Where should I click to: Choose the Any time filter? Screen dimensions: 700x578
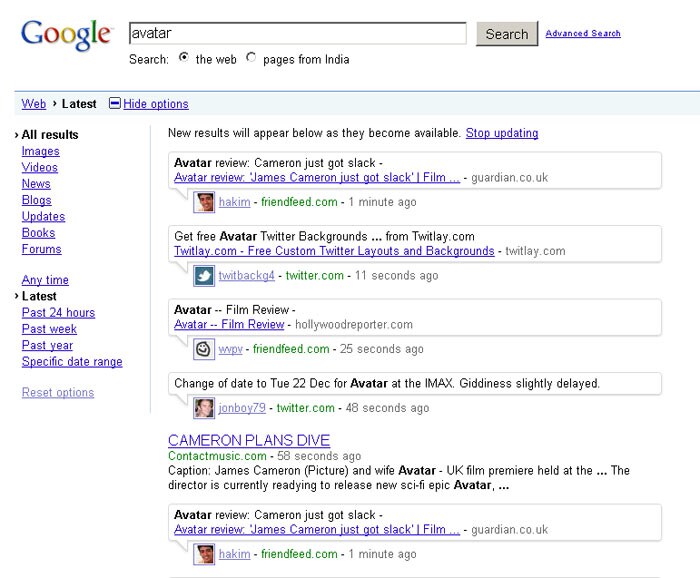point(45,280)
